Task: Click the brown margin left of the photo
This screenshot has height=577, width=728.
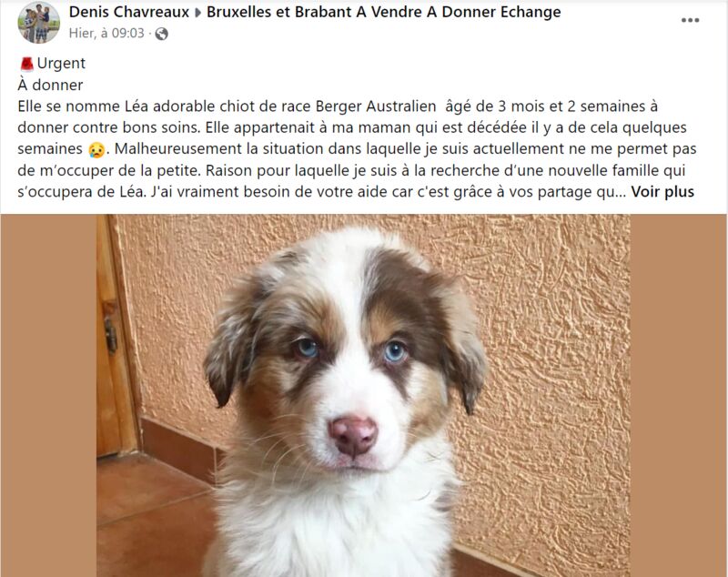Action: [49, 396]
